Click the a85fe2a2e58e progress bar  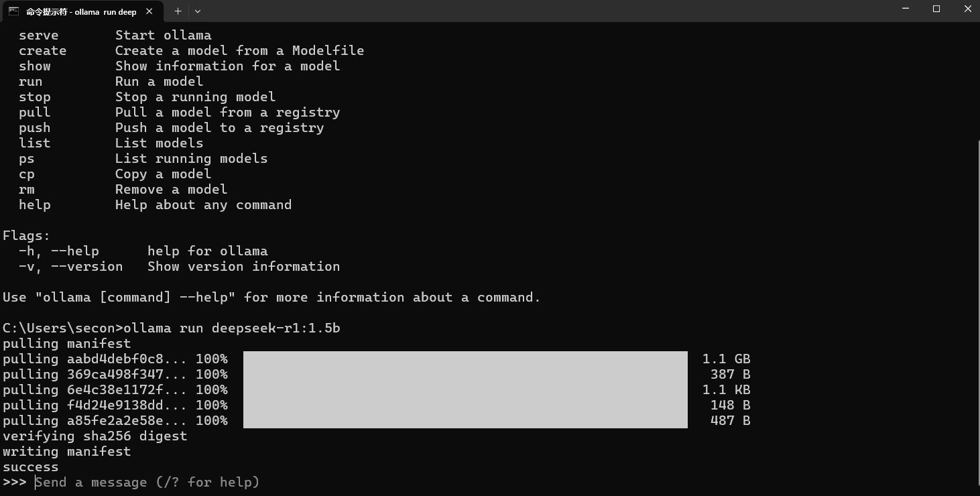[465, 420]
